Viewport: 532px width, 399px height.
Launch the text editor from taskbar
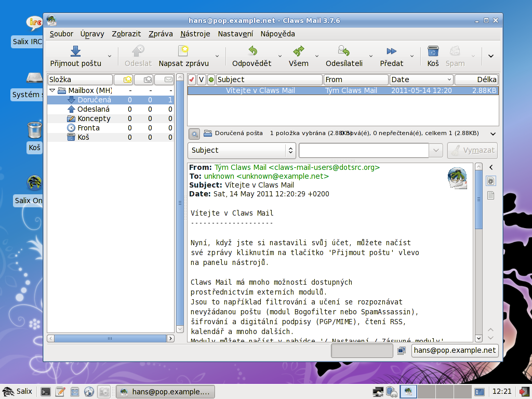pyautogui.click(x=60, y=392)
